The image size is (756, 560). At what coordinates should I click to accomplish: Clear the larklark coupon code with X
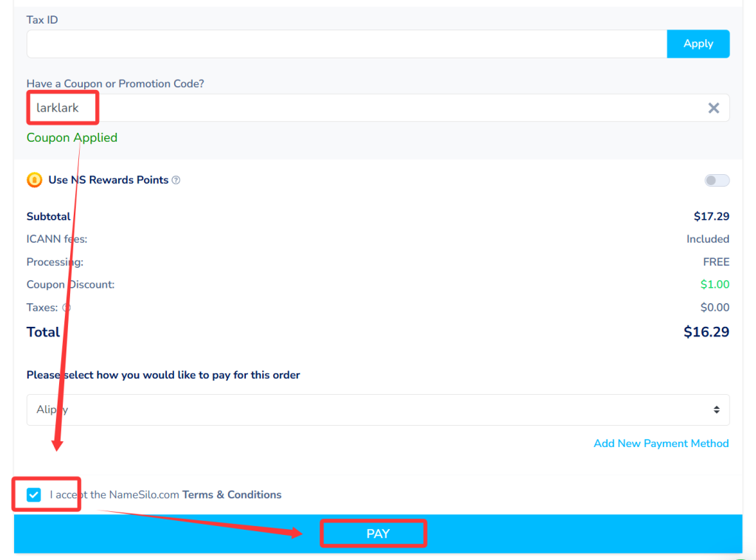coord(713,108)
